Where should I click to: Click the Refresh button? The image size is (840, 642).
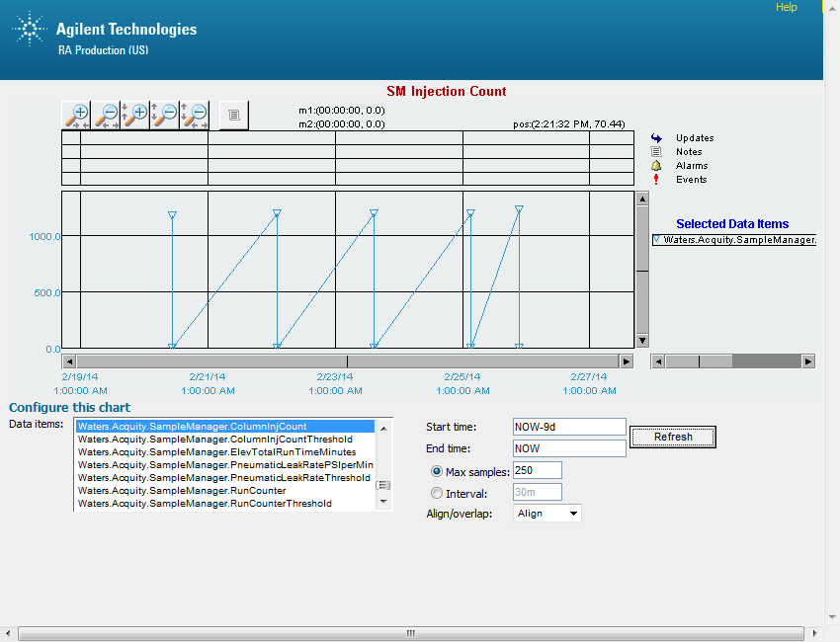click(672, 437)
